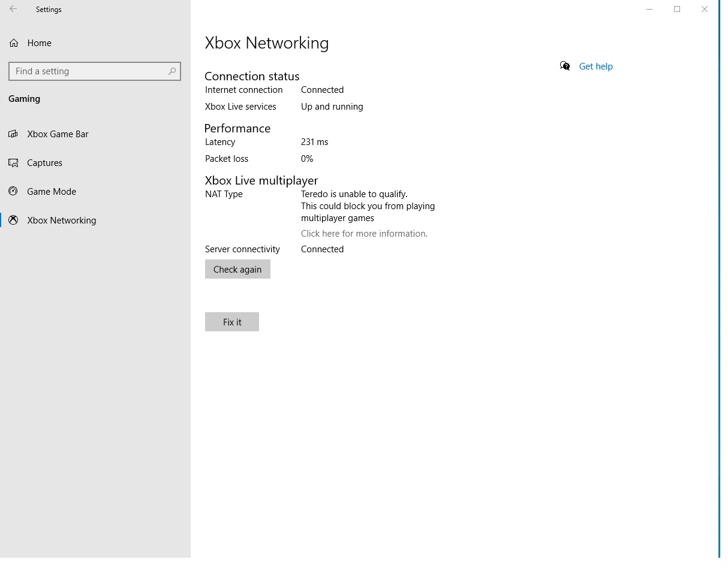Viewport: 728px width, 574px height.
Task: Click Teredo is unable to qualify text
Action: click(x=354, y=194)
